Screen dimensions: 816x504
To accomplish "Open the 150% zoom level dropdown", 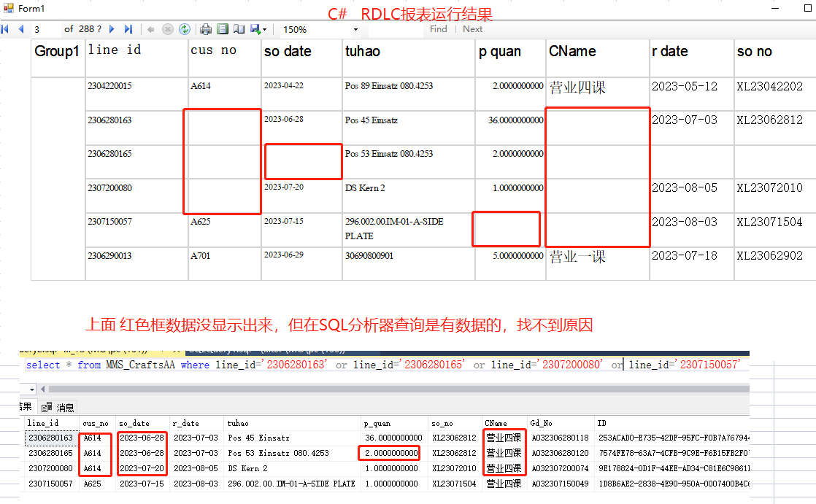I will point(355,29).
